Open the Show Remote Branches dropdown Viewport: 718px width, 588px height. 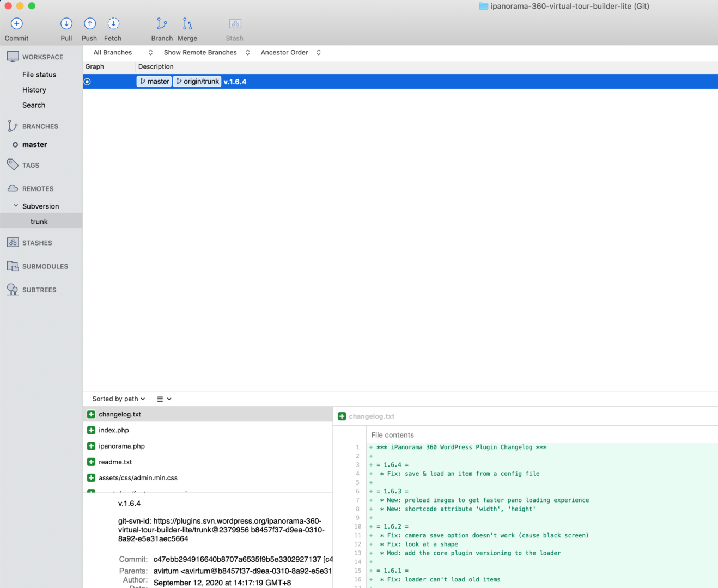point(206,52)
